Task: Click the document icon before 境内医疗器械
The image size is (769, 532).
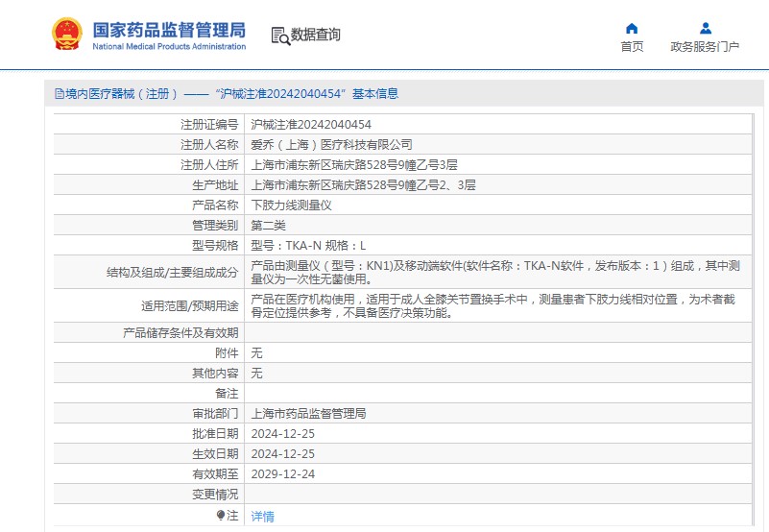Action: pyautogui.click(x=57, y=94)
